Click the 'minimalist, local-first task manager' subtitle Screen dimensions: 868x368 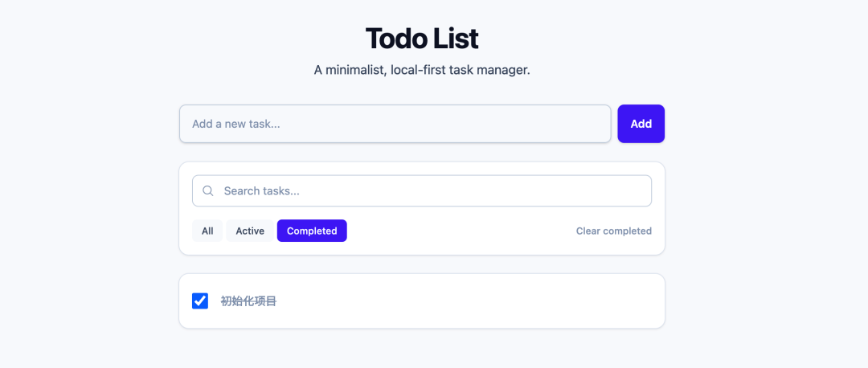[x=422, y=70]
